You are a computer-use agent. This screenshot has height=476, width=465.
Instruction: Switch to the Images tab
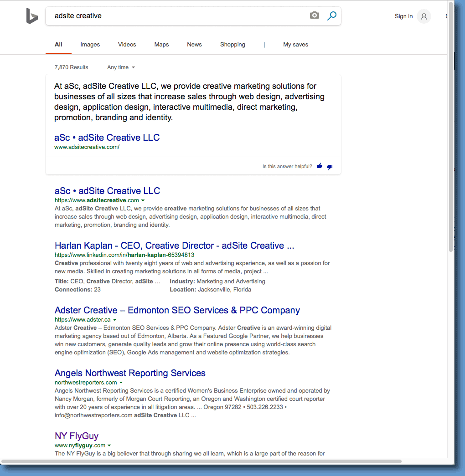click(x=90, y=45)
